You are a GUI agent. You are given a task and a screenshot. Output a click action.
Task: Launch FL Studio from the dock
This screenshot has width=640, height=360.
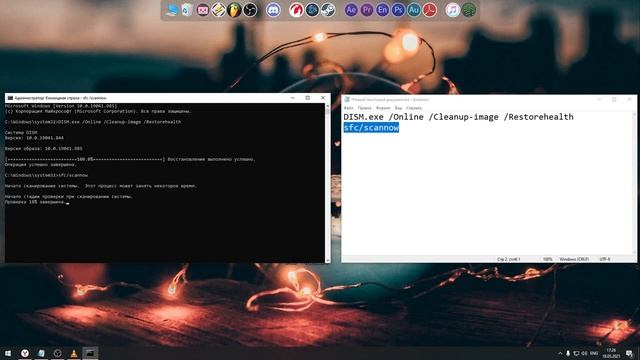tap(234, 10)
